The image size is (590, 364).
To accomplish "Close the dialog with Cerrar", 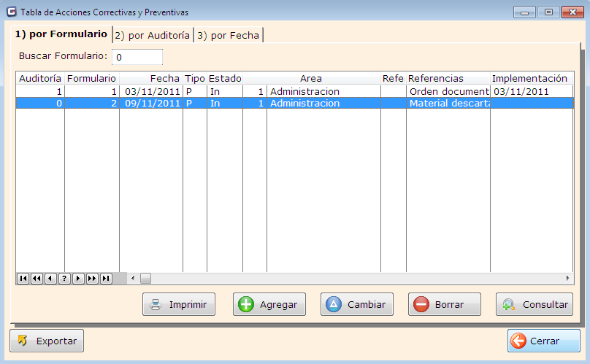I will click(543, 341).
